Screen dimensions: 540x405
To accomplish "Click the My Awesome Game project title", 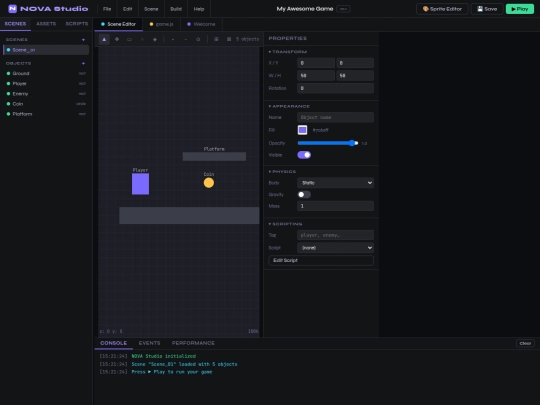I will click(305, 9).
